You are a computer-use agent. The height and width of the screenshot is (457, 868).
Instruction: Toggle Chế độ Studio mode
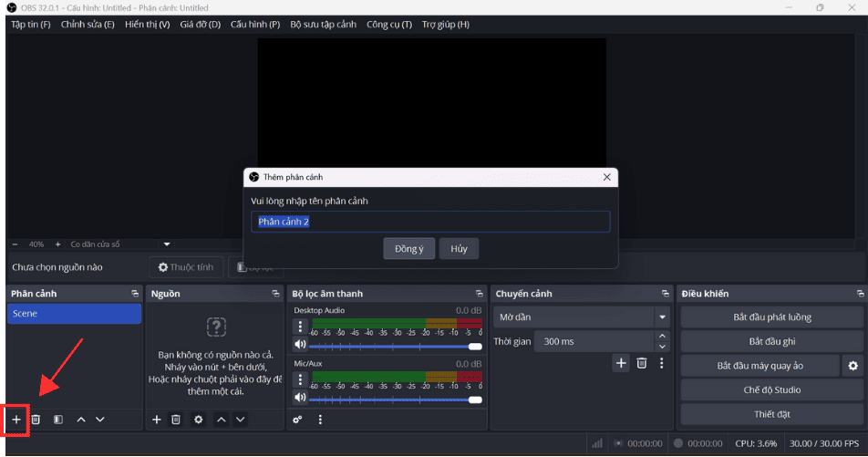click(x=771, y=390)
